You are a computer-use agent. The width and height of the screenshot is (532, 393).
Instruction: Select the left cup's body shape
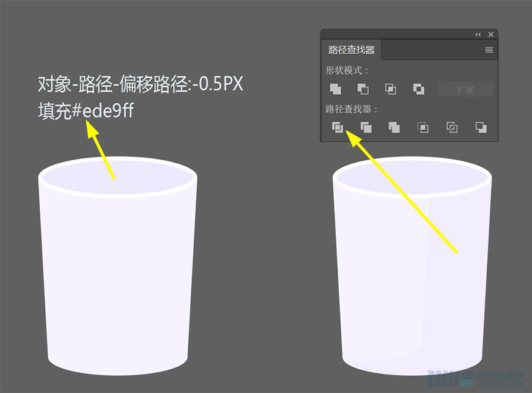click(117, 275)
